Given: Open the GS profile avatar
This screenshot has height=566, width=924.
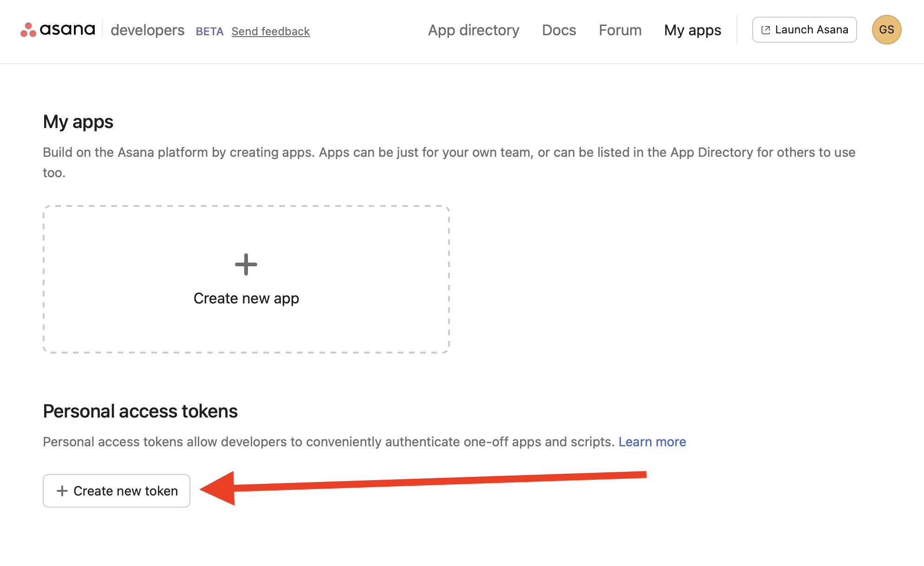Looking at the screenshot, I should click(886, 30).
